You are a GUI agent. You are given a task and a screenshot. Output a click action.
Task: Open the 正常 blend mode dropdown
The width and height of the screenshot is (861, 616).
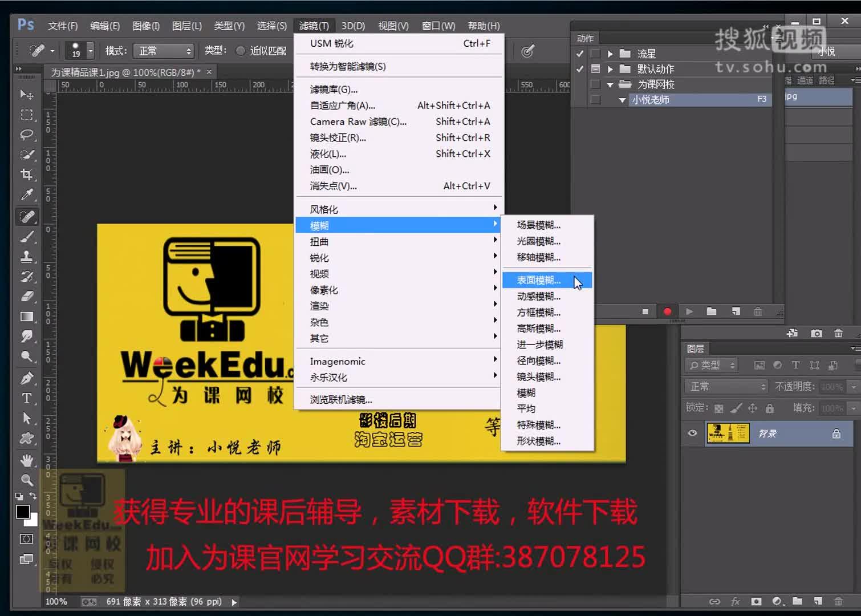tap(725, 386)
